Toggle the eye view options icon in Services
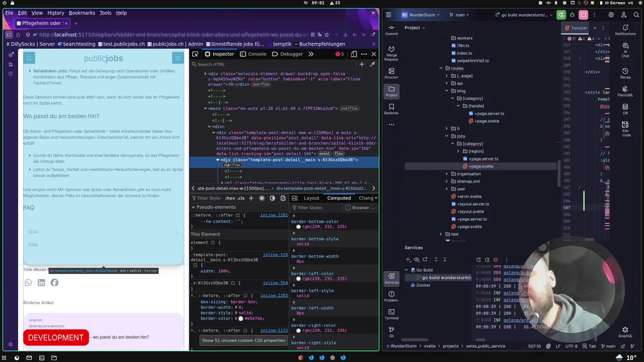Image resolution: width=644 pixels, height=362 pixels. pos(416,259)
